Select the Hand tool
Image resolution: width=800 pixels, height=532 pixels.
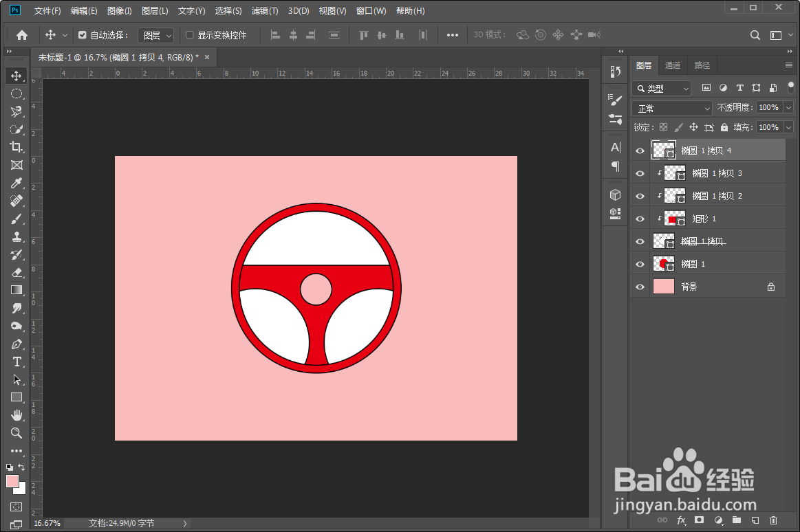pyautogui.click(x=17, y=415)
